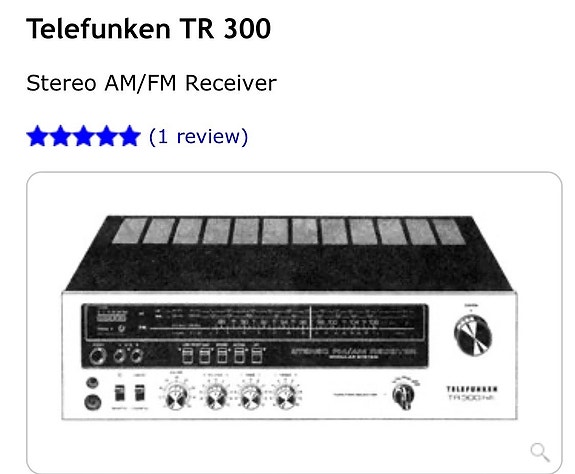
Task: Click the fifth blue rating star
Action: point(129,136)
